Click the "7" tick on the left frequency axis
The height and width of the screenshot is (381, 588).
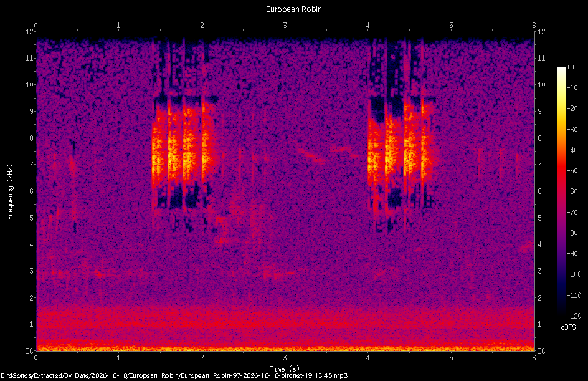(32, 165)
